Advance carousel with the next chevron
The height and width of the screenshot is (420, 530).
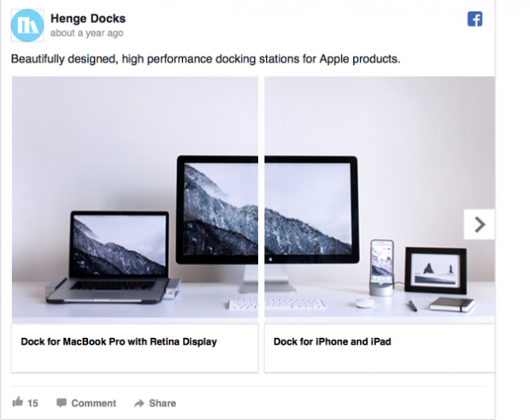point(480,224)
